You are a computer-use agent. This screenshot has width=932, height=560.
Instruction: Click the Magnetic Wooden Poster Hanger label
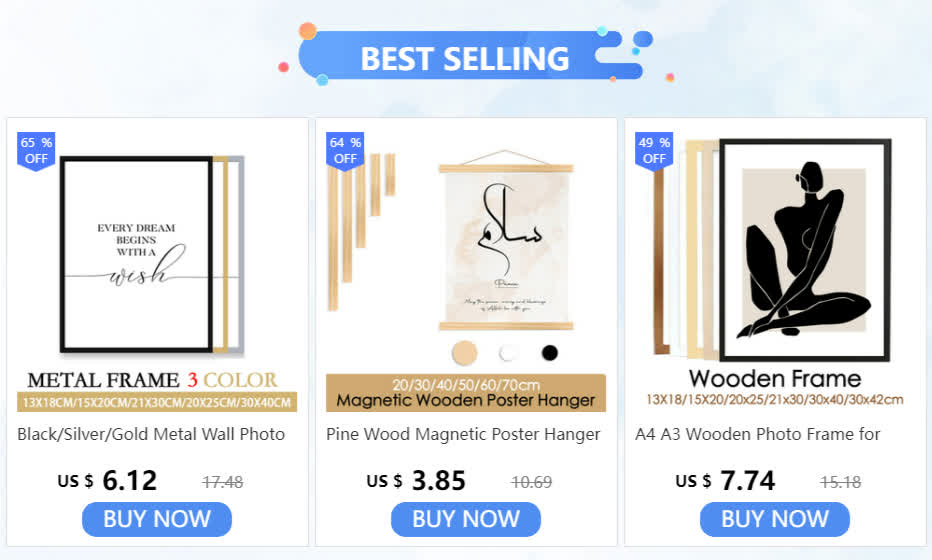[x=466, y=400]
